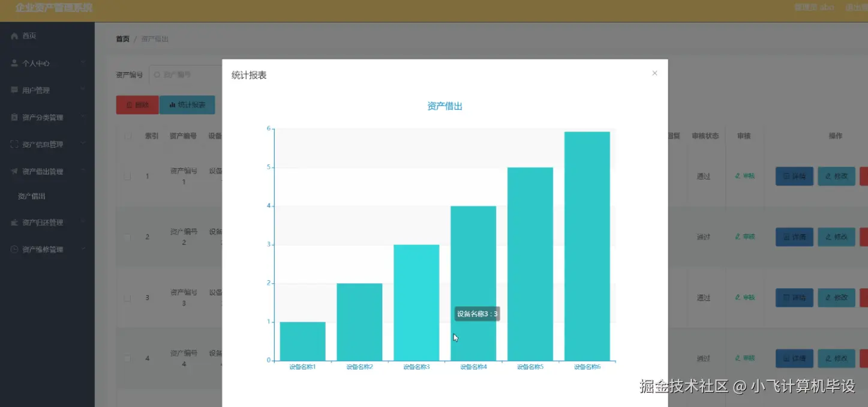This screenshot has width=868, height=407.
Task: Click 修改 for row 3
Action: (x=836, y=297)
